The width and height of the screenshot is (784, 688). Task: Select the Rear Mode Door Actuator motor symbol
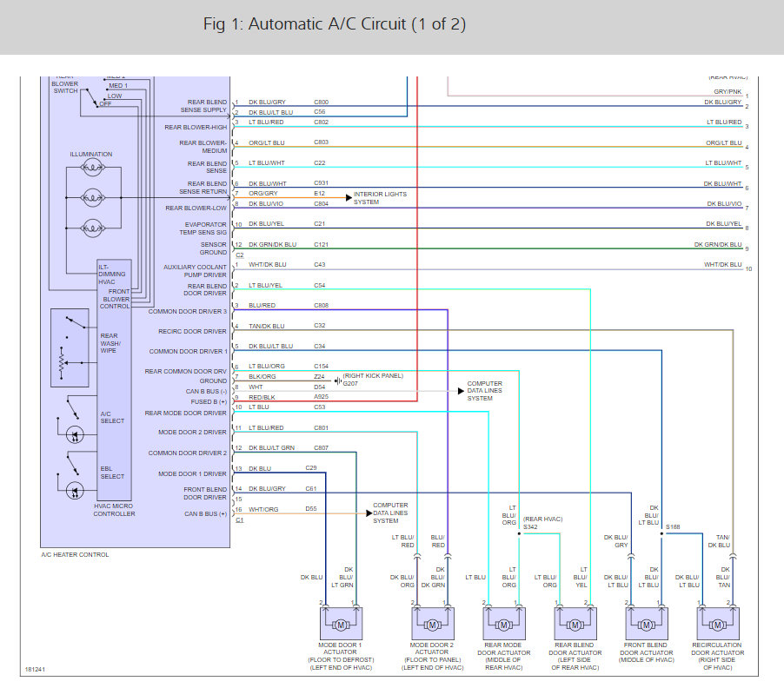pyautogui.click(x=504, y=624)
